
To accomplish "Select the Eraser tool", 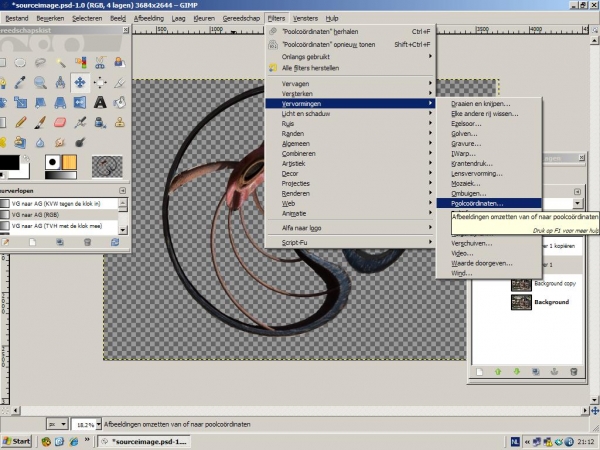I will 60,122.
